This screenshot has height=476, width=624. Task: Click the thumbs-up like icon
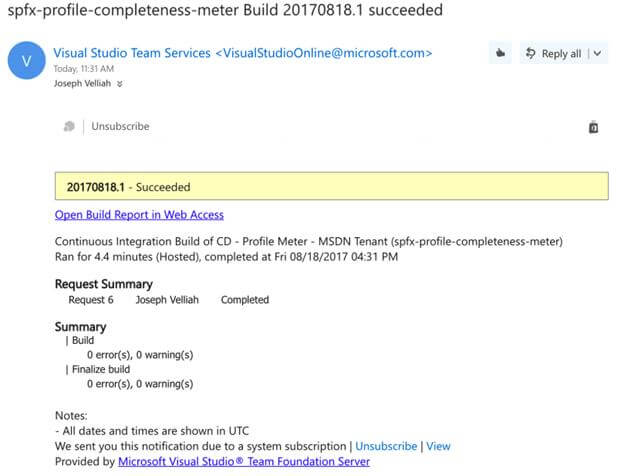click(x=499, y=53)
